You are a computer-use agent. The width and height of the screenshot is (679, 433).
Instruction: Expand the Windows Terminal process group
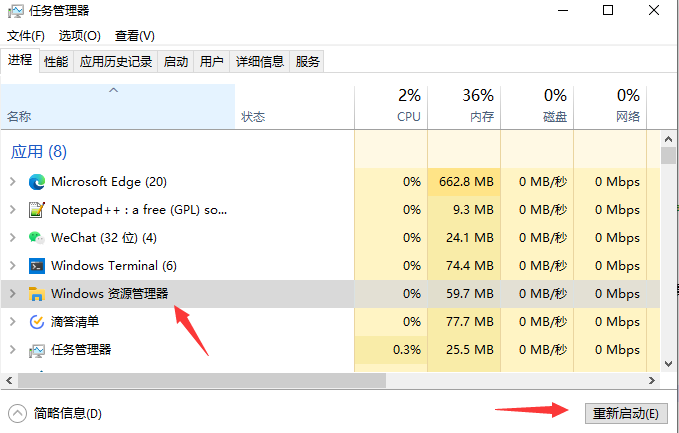click(x=12, y=266)
